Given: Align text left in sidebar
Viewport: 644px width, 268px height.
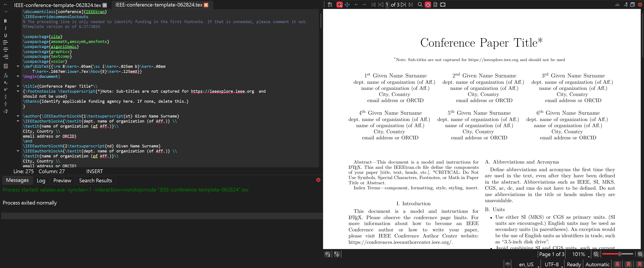Looking at the screenshot, I should (5, 43).
